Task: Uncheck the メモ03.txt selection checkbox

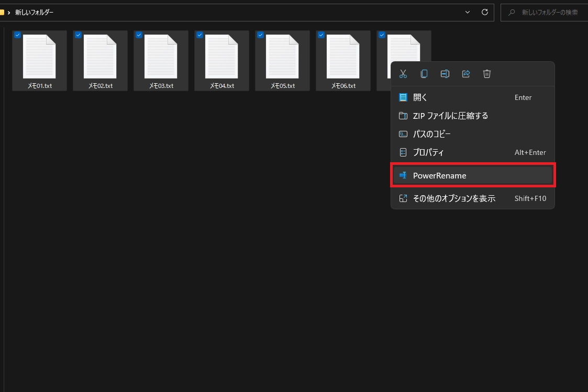Action: tap(139, 35)
